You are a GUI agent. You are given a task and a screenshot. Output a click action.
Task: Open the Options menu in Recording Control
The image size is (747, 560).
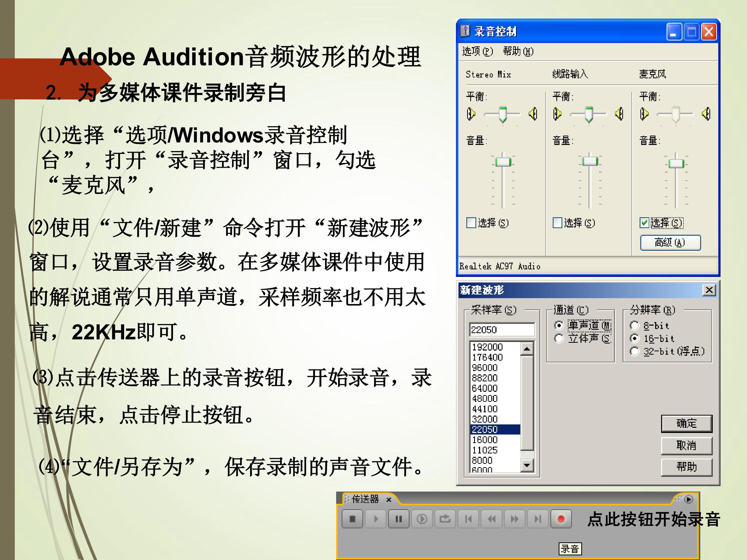point(478,51)
